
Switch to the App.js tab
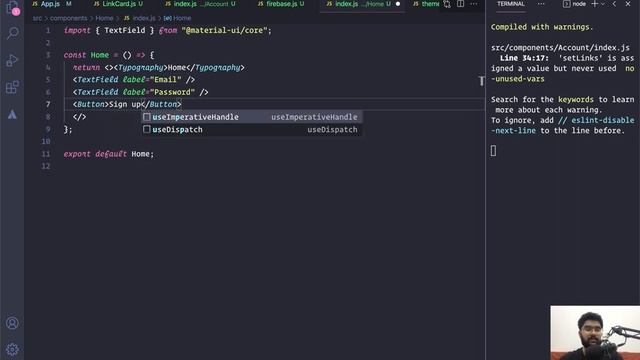[x=51, y=4]
